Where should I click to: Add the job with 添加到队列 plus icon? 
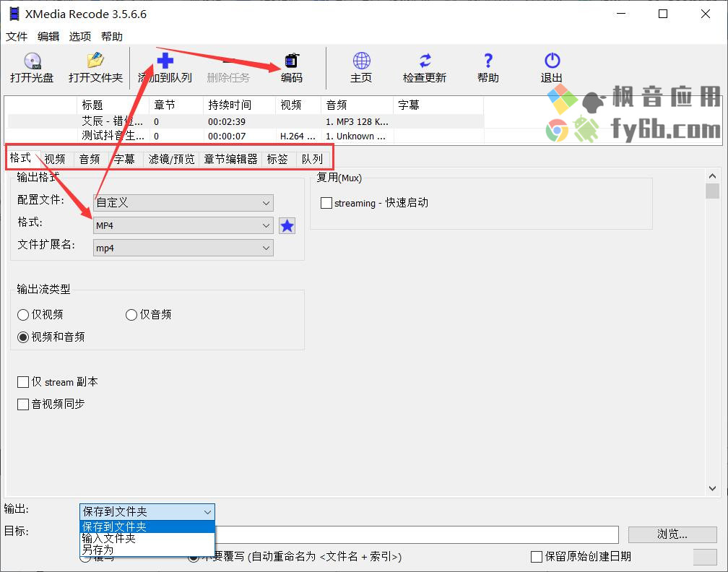pos(165,61)
